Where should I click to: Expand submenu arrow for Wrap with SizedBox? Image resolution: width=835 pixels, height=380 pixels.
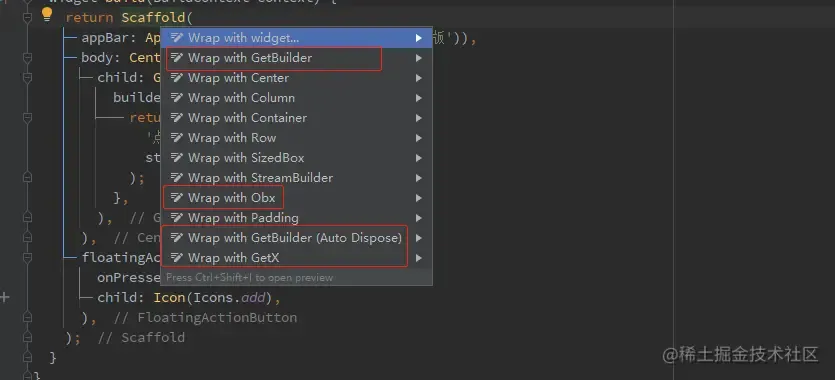(419, 158)
